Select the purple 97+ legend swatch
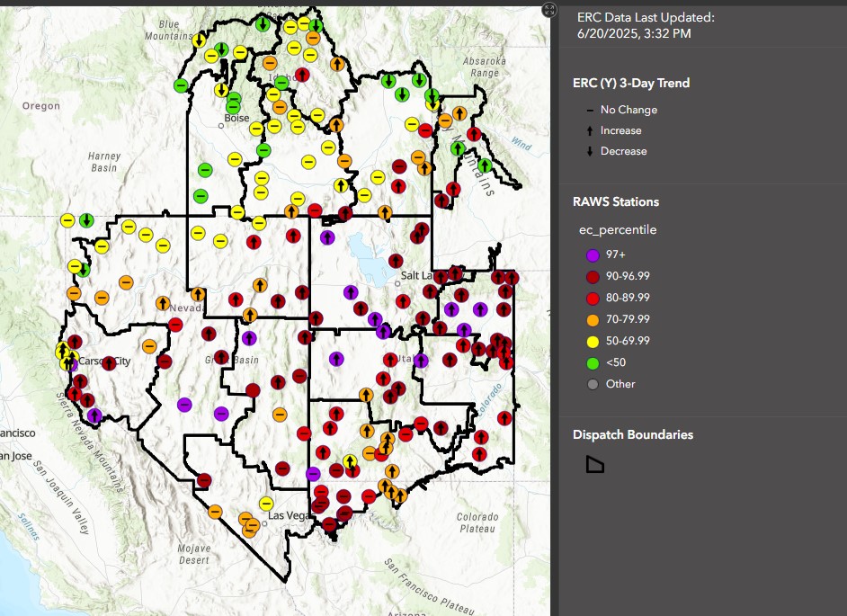 [x=593, y=255]
